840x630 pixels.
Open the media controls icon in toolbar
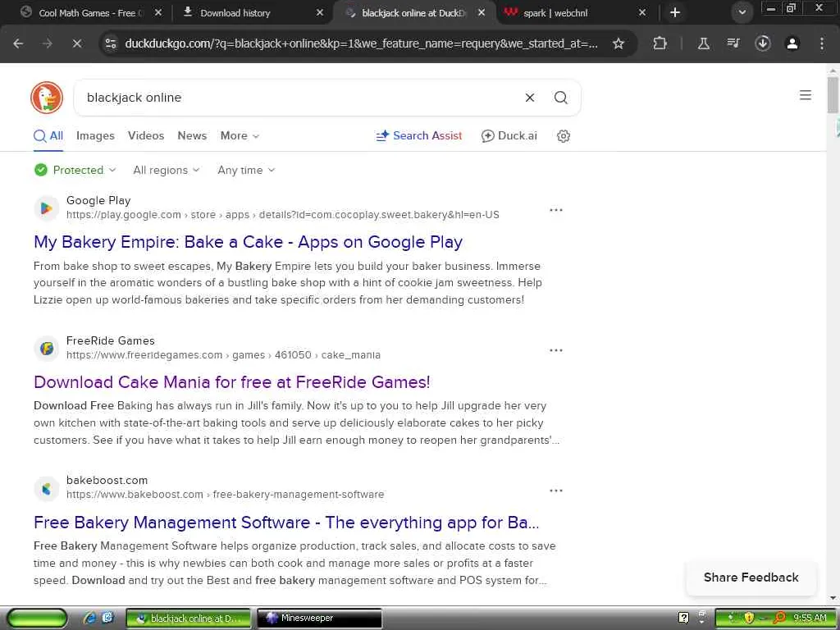pyautogui.click(x=733, y=43)
